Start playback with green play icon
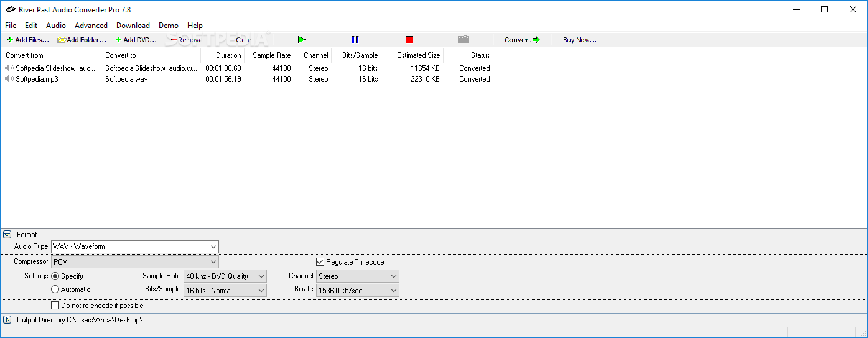 click(301, 40)
